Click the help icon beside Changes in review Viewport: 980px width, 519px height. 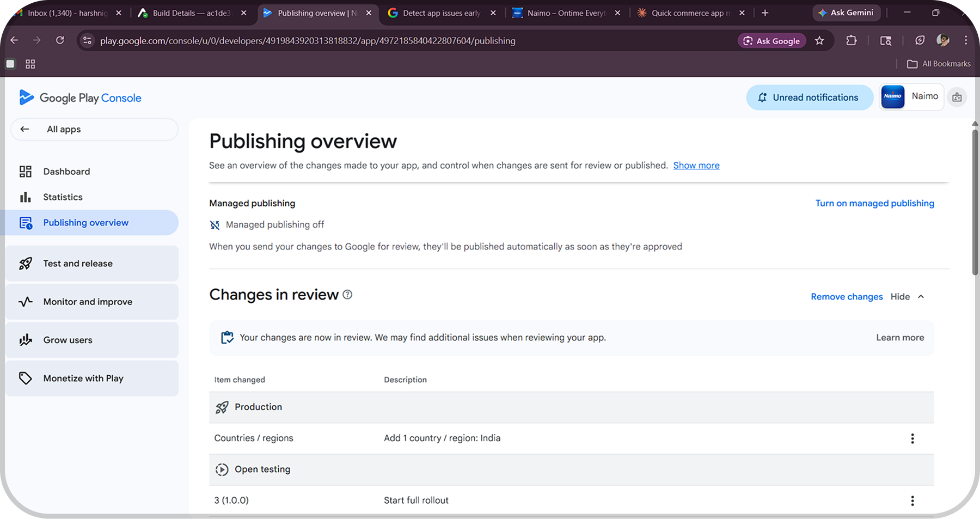pyautogui.click(x=347, y=295)
